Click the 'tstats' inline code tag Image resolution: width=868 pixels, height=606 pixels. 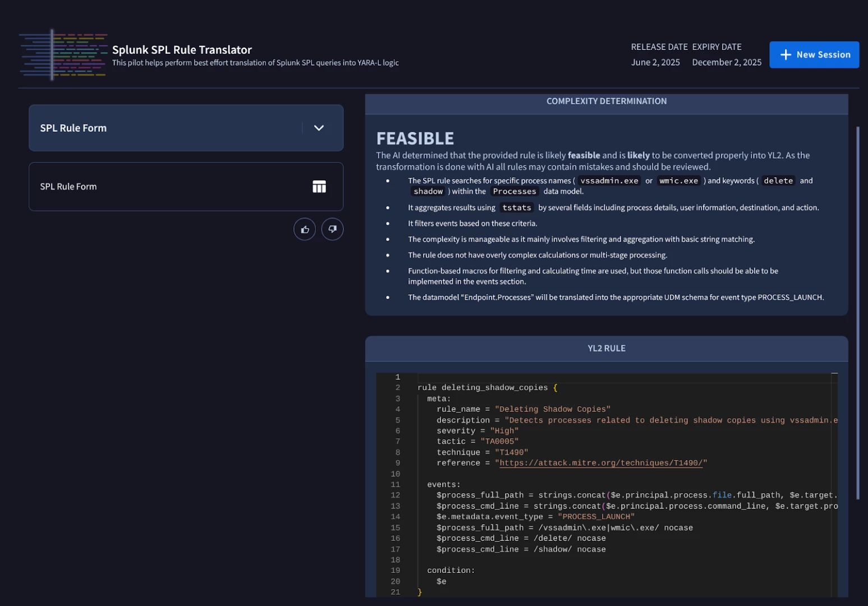click(517, 208)
